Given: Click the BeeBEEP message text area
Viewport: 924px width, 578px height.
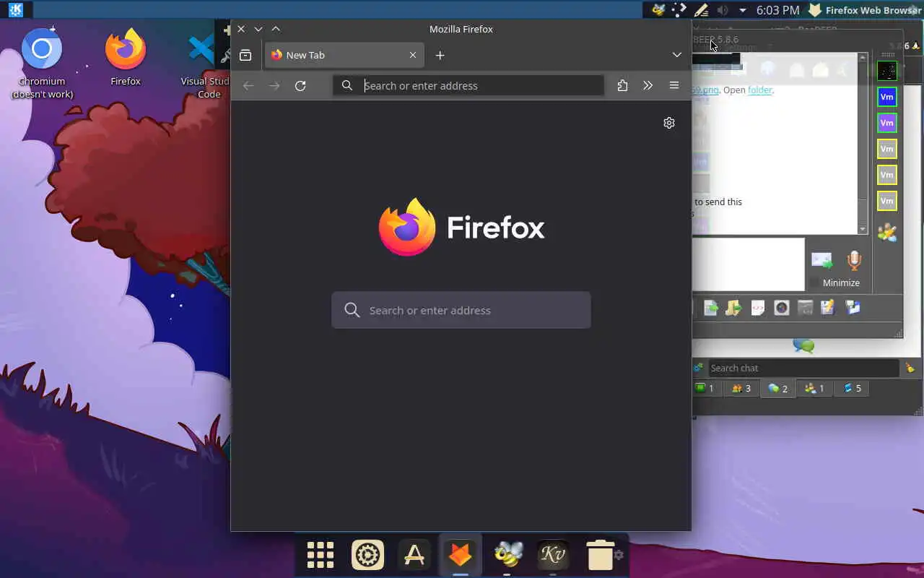Looking at the screenshot, I should [748, 264].
